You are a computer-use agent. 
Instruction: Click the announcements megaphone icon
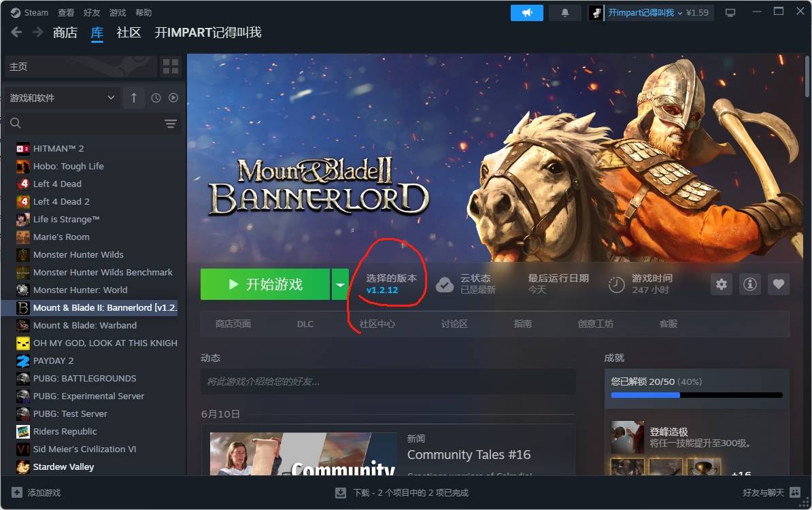[x=526, y=13]
